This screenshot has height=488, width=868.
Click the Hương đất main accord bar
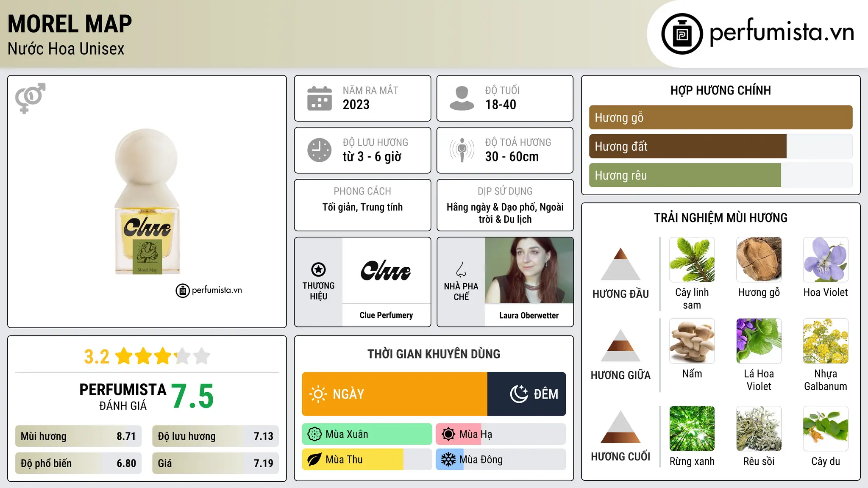[x=721, y=146]
